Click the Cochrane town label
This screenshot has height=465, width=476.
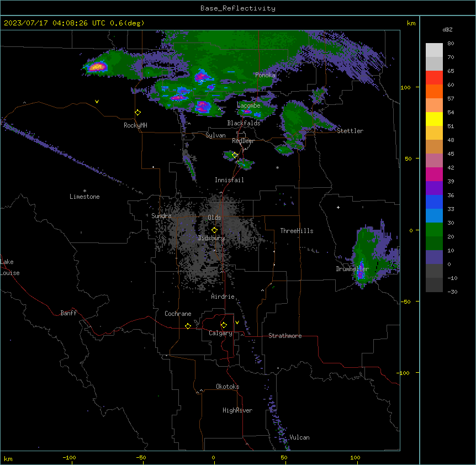(x=178, y=314)
